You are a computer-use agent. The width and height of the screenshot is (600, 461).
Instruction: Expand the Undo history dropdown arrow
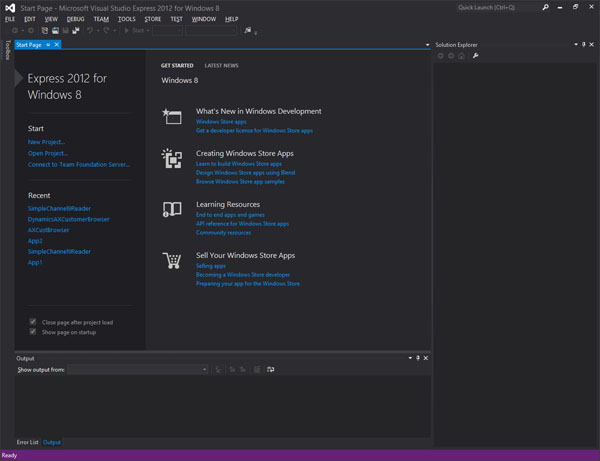pos(98,31)
